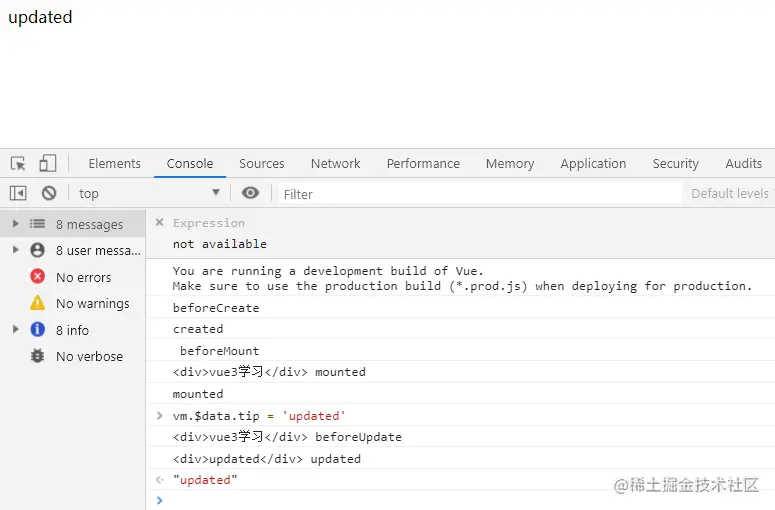This screenshot has width=775, height=510.
Task: Hide the console sidebar panel
Action: (x=18, y=193)
